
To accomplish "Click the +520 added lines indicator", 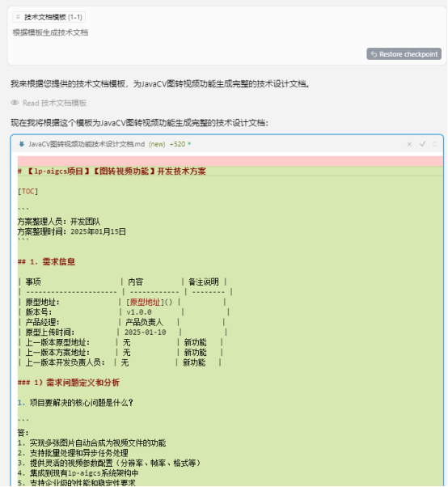I will click(x=177, y=144).
